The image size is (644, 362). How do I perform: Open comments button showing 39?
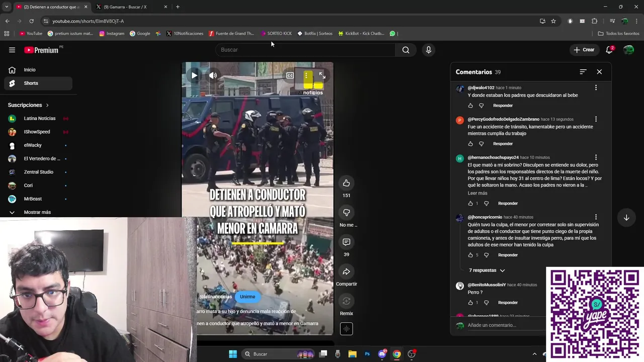click(x=346, y=242)
